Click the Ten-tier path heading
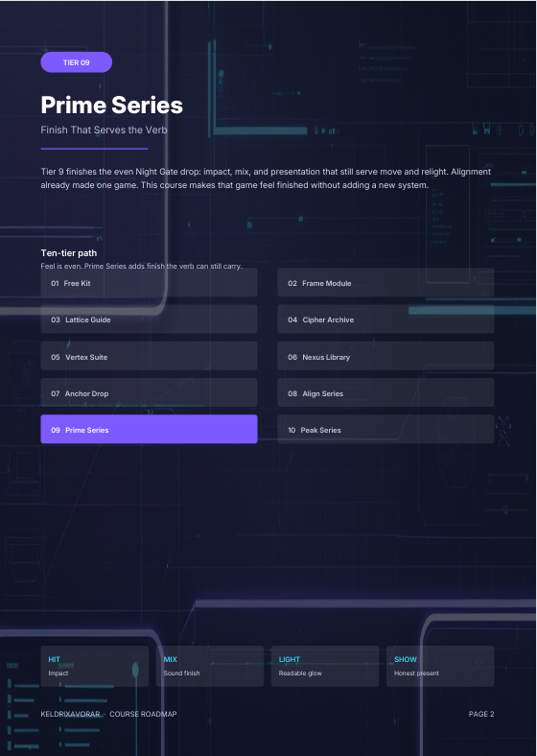537x756 pixels. [x=69, y=252]
